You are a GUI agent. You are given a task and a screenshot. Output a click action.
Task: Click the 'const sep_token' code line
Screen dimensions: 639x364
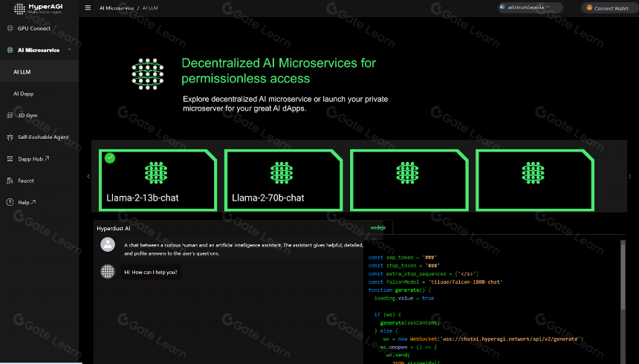tap(402, 257)
